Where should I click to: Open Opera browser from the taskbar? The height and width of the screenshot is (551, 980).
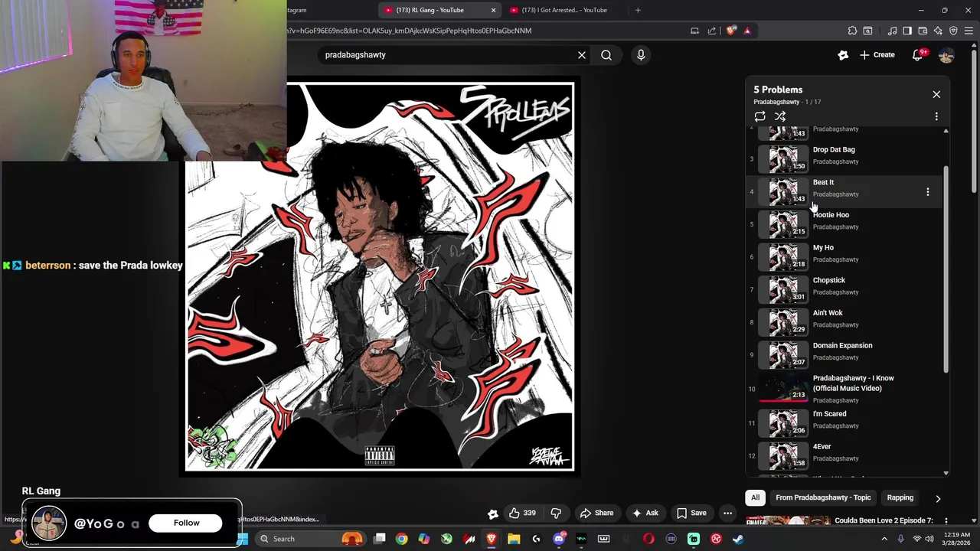(x=648, y=539)
